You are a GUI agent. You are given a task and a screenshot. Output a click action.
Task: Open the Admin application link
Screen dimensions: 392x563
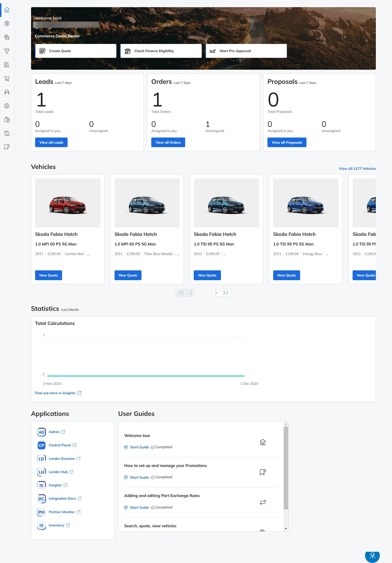coord(54,432)
